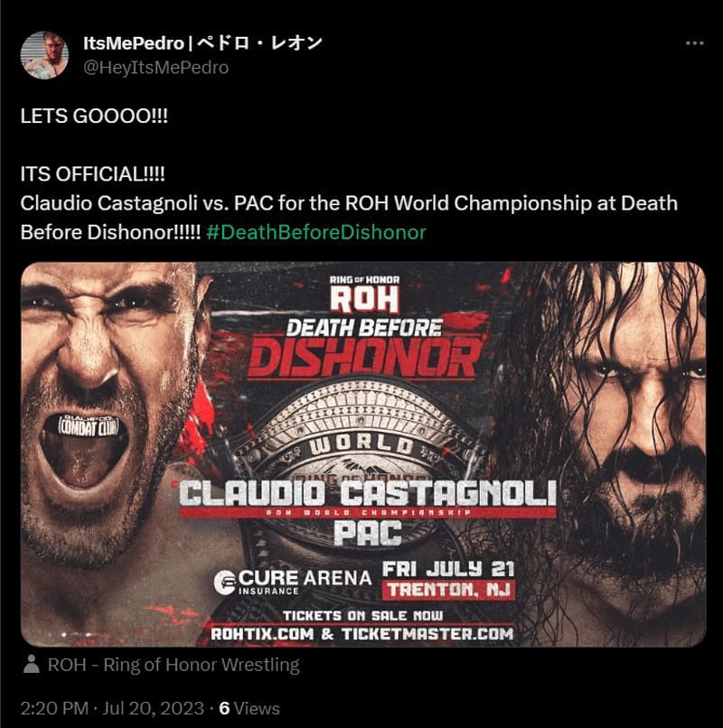Open the three-dot more options menu
The height and width of the screenshot is (728, 723).
695,43
